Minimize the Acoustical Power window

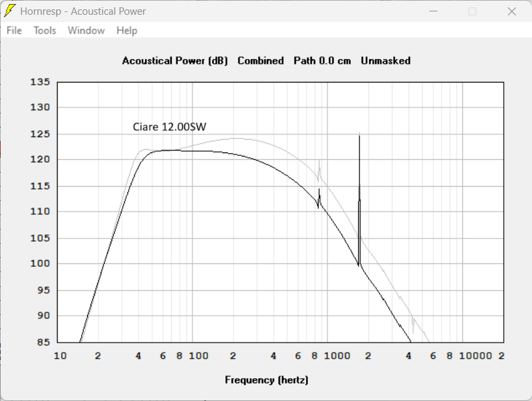tap(433, 11)
